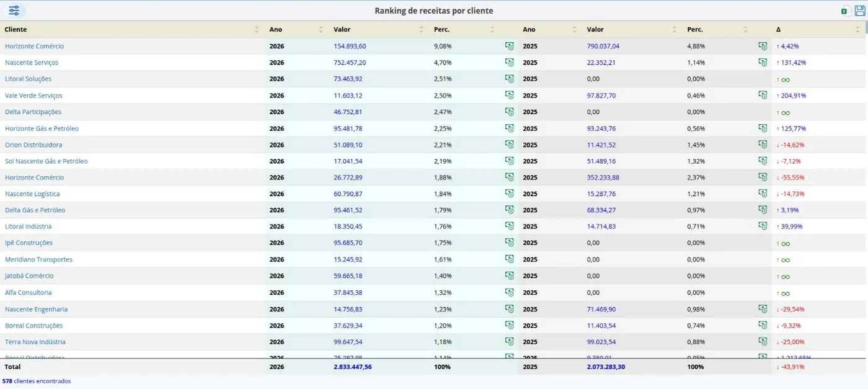This screenshot has width=868, height=389.
Task: Open 2025 revenue details icon for Vale Verde Serviços
Action: (763, 96)
